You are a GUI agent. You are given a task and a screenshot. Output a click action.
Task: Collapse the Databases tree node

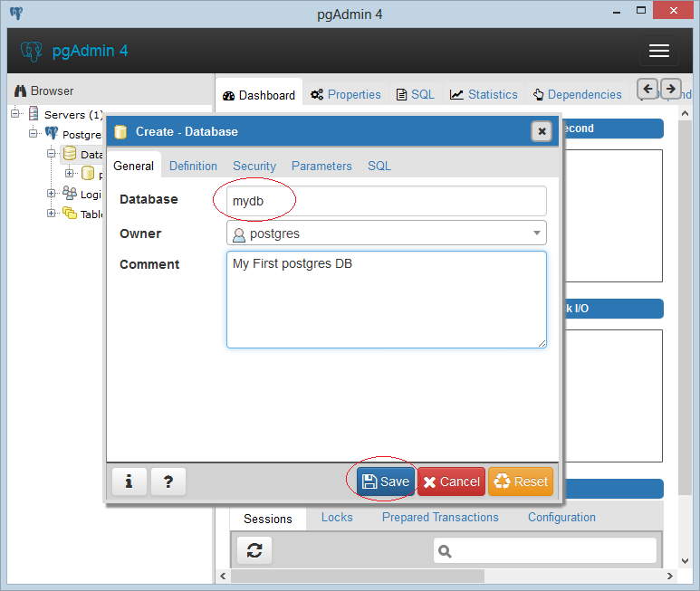(x=52, y=154)
